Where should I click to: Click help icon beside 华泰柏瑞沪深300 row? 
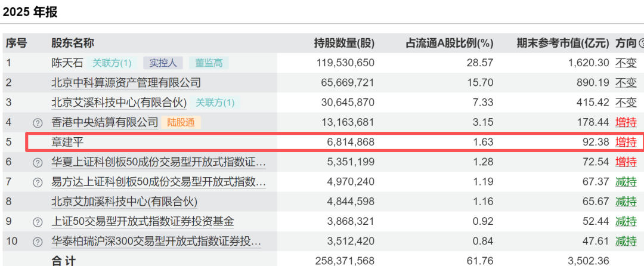coord(38,242)
